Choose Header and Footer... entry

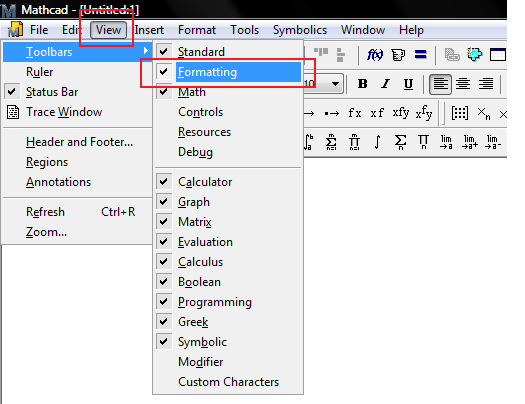tap(78, 142)
